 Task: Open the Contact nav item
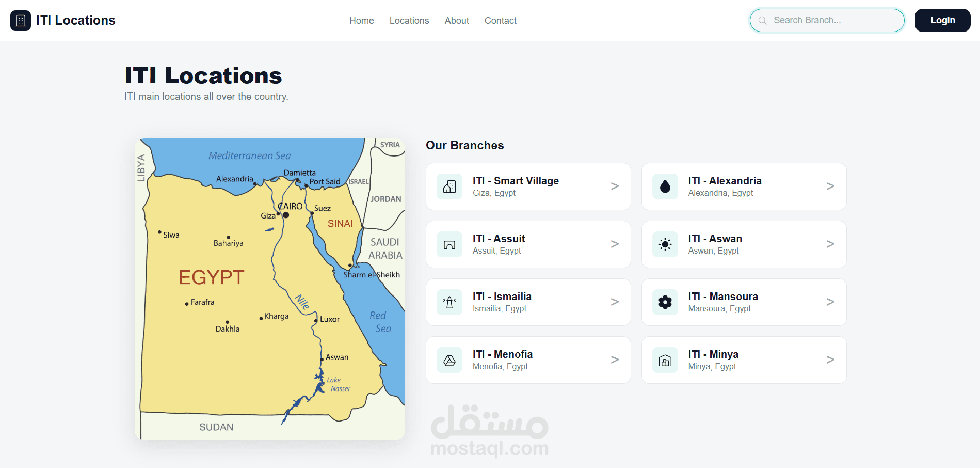501,21
